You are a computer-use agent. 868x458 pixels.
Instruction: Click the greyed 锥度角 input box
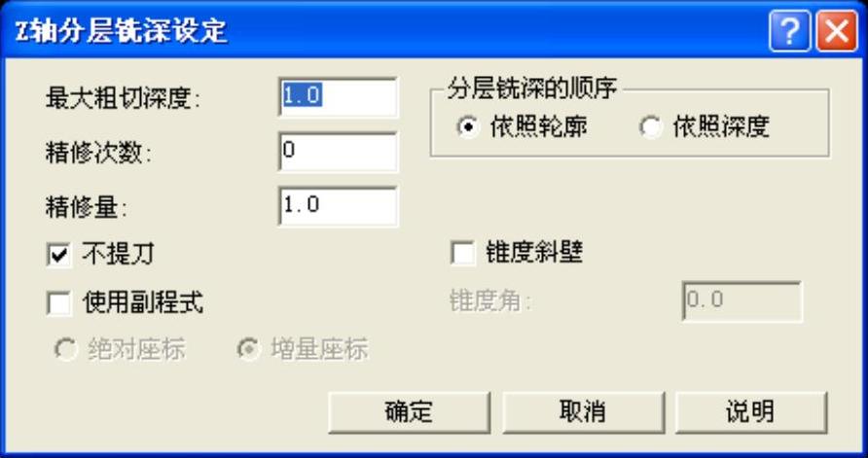pyautogui.click(x=741, y=301)
